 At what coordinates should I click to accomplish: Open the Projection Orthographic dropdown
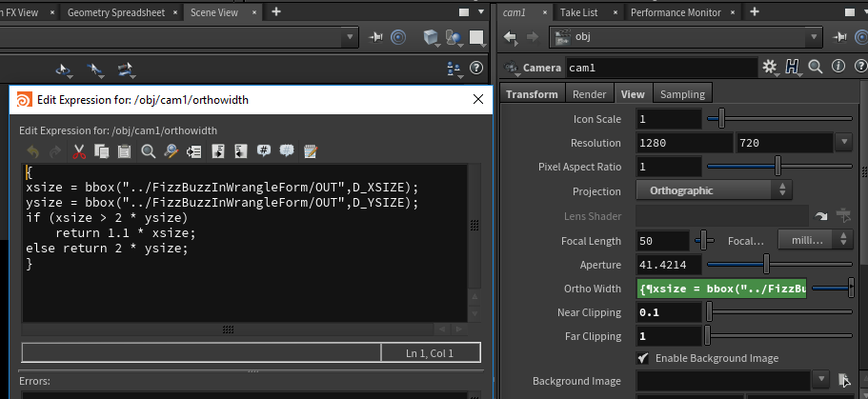[x=714, y=190]
